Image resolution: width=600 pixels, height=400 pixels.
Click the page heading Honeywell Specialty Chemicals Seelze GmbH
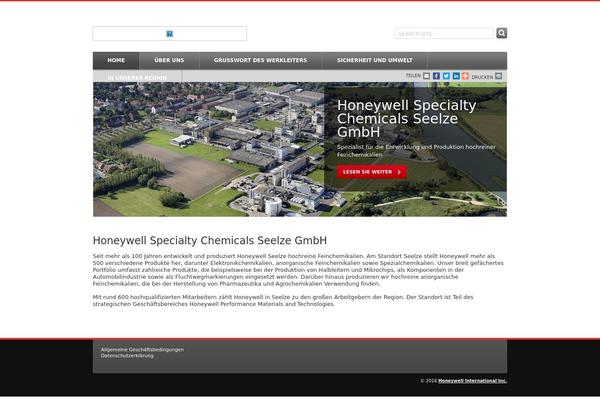click(210, 240)
